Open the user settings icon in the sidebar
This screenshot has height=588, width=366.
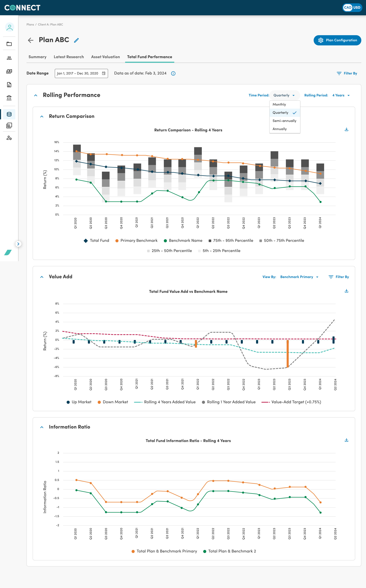coord(9,138)
